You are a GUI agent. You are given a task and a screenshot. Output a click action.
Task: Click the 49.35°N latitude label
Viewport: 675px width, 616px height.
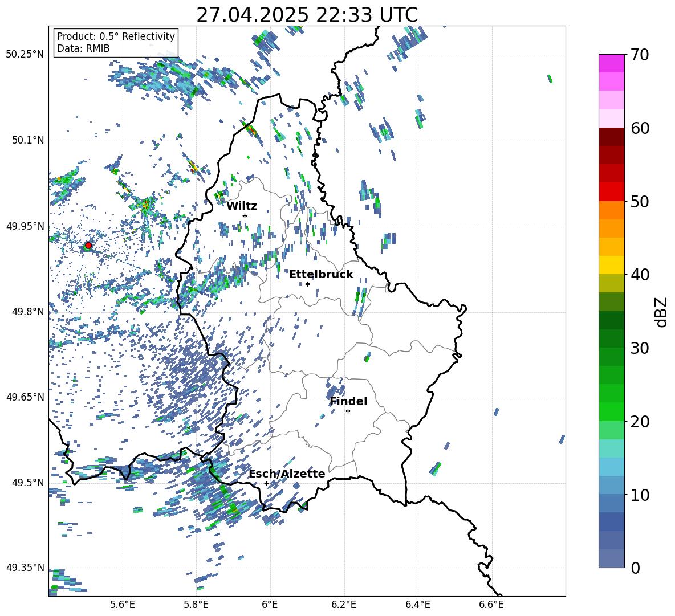(x=25, y=568)
